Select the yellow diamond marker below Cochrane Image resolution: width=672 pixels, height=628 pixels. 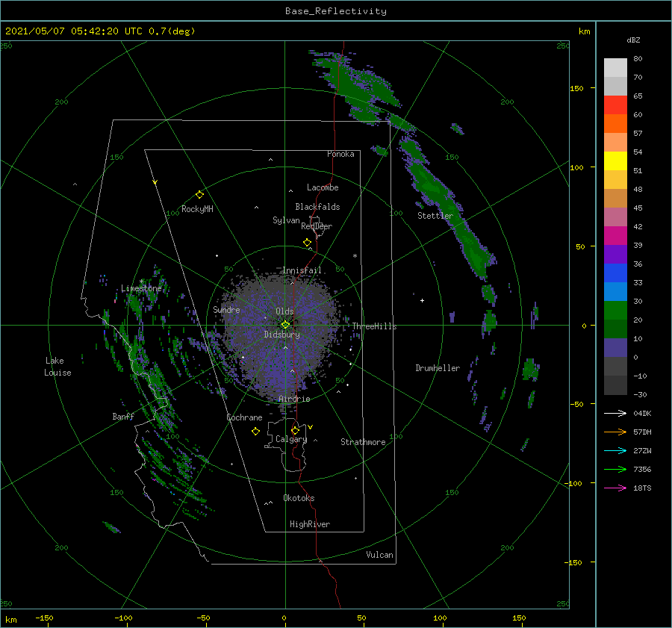pos(256,432)
